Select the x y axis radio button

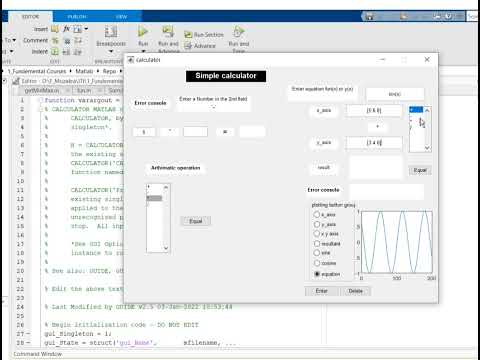coord(317,234)
